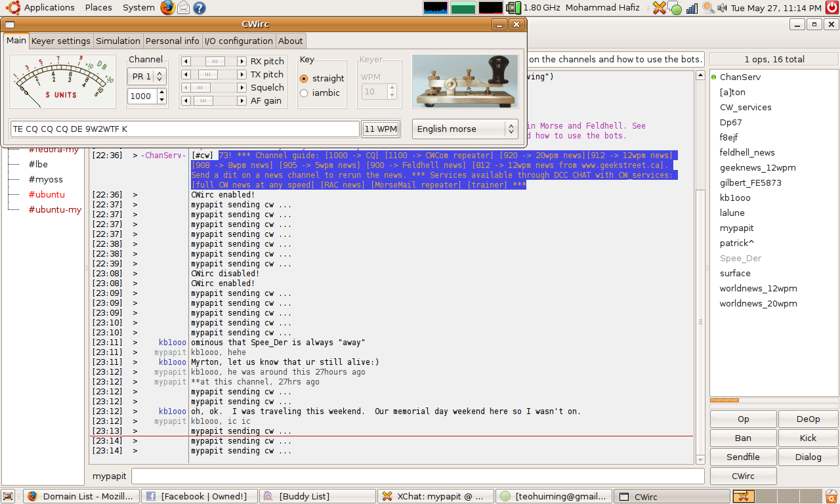Select the #ubuntu channel in the tree
The image size is (840, 504).
coord(47,194)
